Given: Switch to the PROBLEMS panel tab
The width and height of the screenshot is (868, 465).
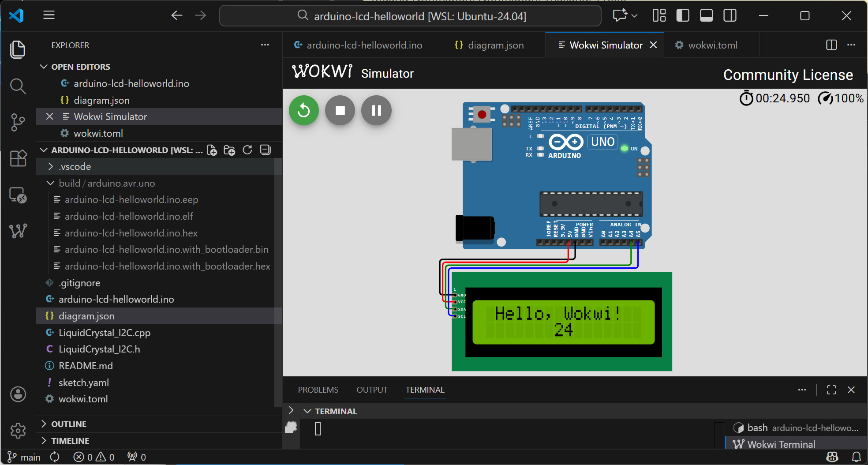Looking at the screenshot, I should click(x=318, y=390).
